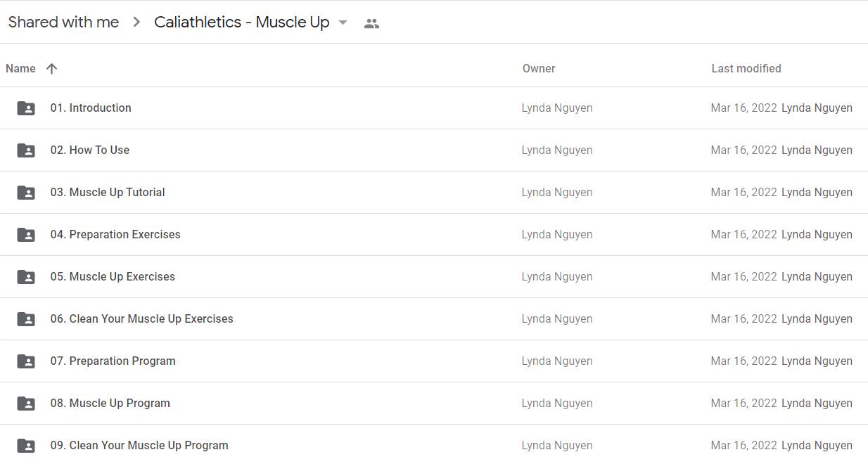Select the folder icon for 05. Muscle Up Exercises
This screenshot has width=868, height=464.
(x=26, y=277)
